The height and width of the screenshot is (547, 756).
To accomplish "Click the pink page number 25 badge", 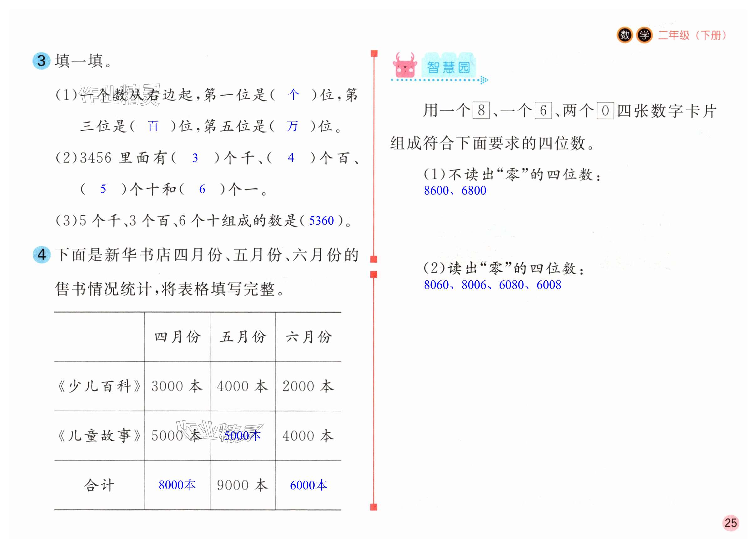I will point(730,523).
